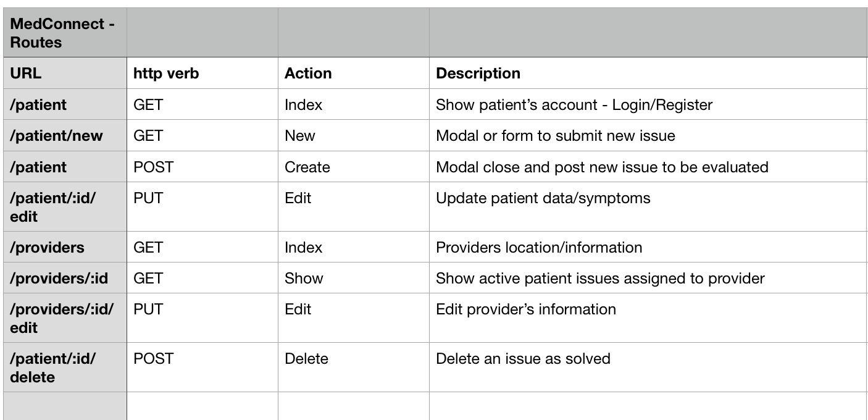868x420 pixels.
Task: Click 'Modal or form to submit new issue'
Action: point(556,136)
